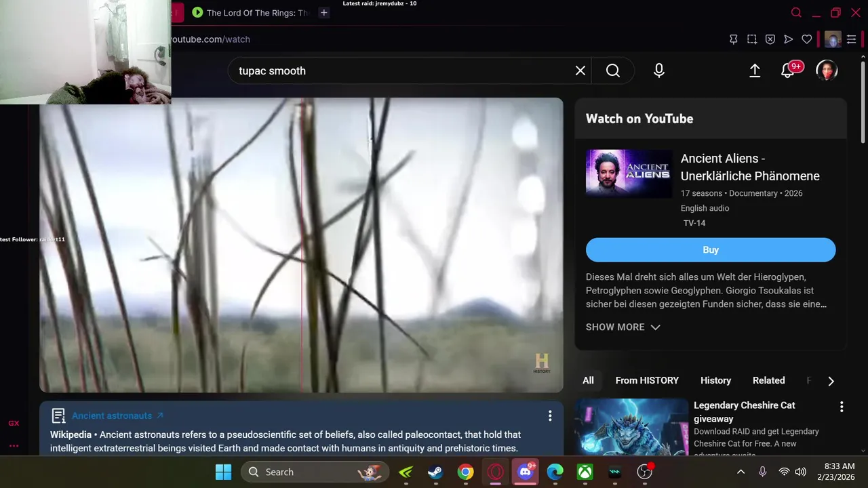This screenshot has width=868, height=488.
Task: Clear the YouTube search box text
Action: [x=580, y=70]
